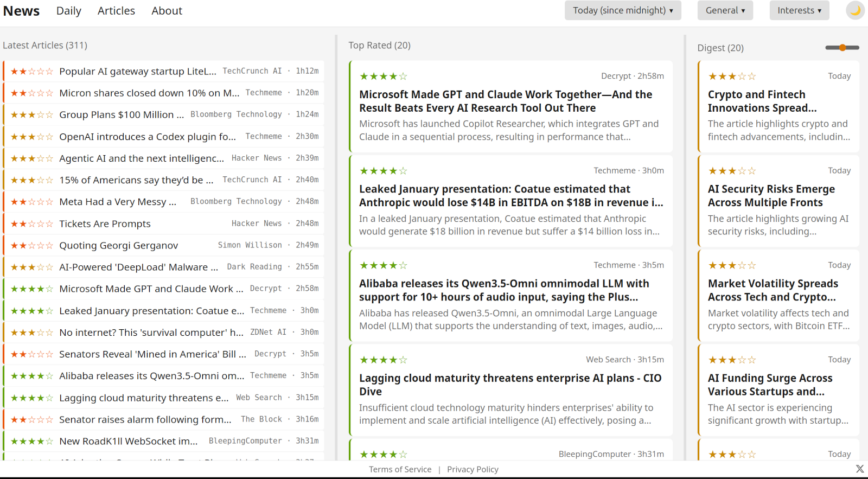Open the About page
Image resolution: width=868 pixels, height=479 pixels.
tap(167, 11)
